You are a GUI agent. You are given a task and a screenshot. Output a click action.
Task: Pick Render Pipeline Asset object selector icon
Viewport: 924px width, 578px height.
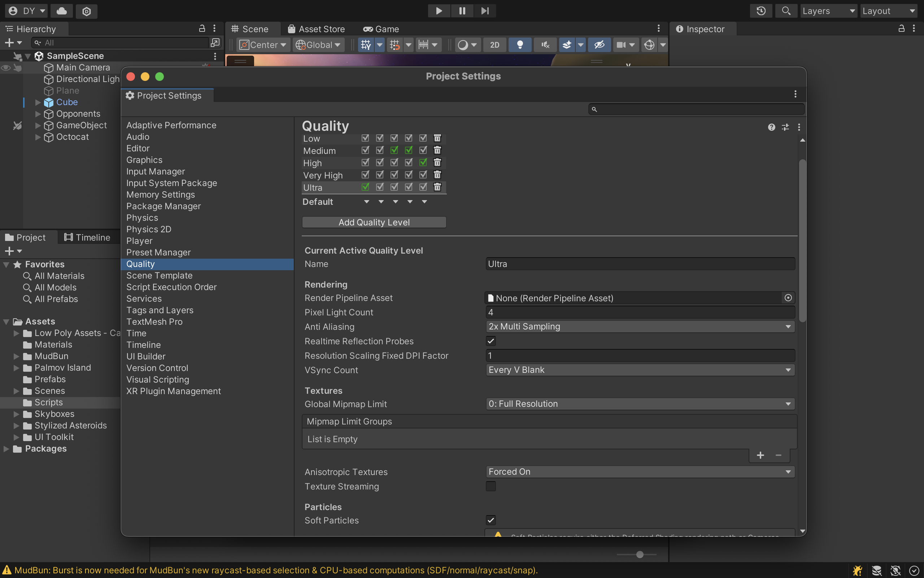coord(788,298)
